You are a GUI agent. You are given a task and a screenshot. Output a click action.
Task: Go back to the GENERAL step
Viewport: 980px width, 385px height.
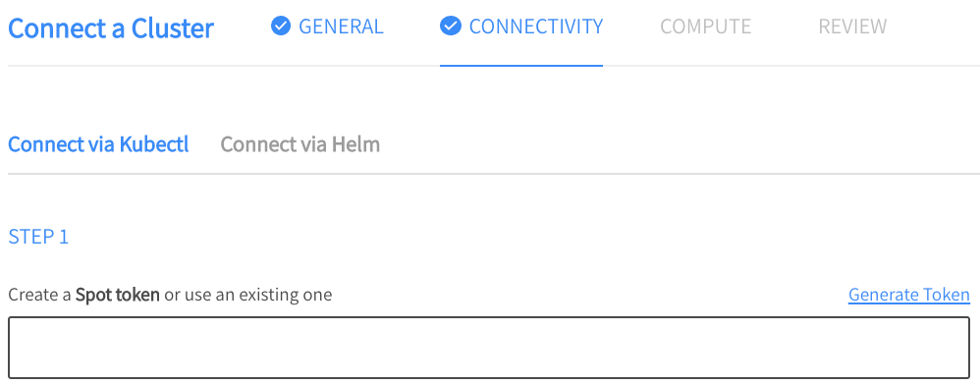pos(327,27)
